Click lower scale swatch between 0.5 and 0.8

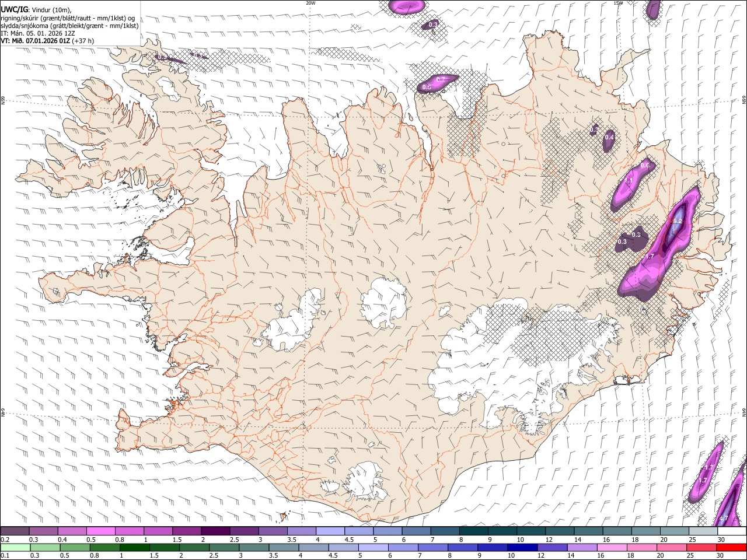tap(75, 547)
